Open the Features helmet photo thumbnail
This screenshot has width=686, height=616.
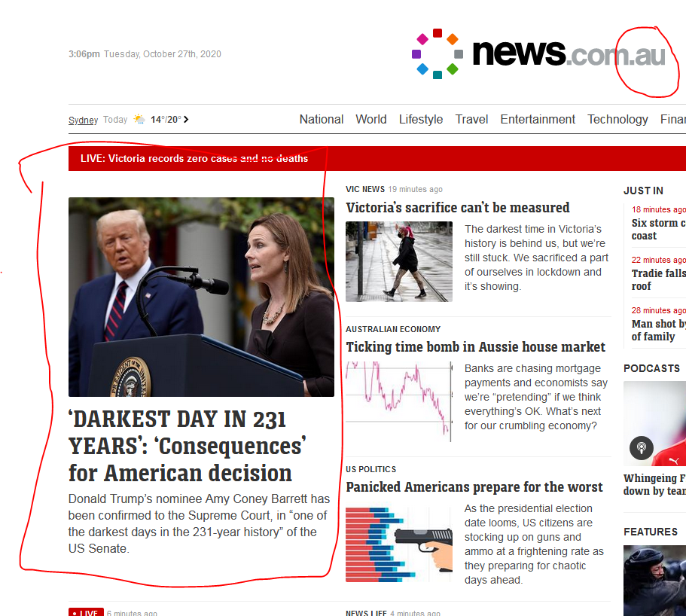pos(654,581)
